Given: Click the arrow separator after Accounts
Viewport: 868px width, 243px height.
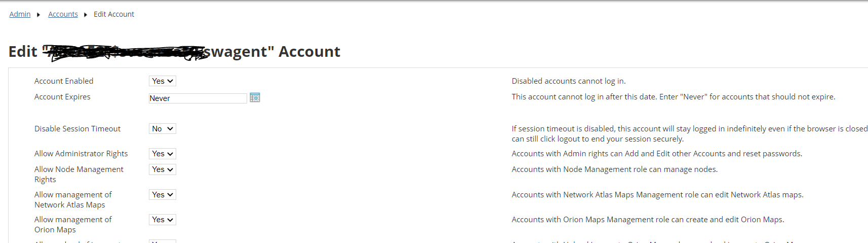Looking at the screenshot, I should 86,15.
